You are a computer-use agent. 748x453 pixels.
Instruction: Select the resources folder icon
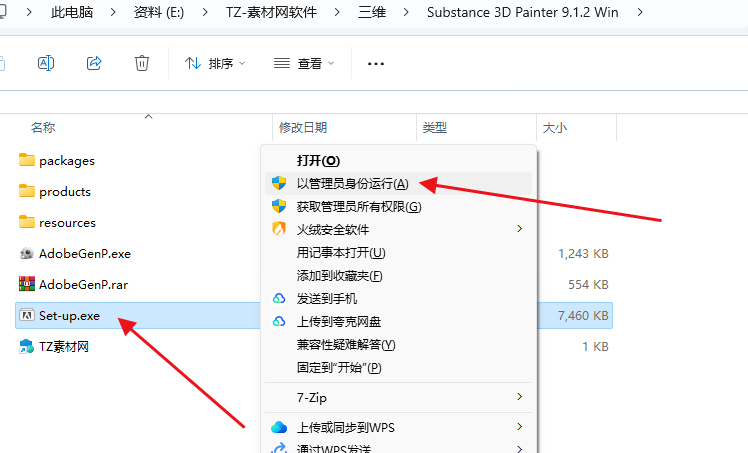click(x=27, y=222)
